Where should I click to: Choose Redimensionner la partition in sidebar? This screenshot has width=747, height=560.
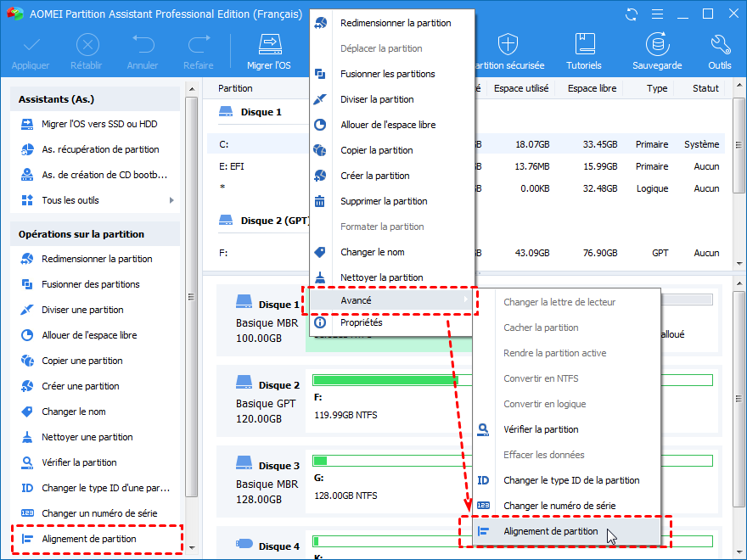[x=95, y=259]
